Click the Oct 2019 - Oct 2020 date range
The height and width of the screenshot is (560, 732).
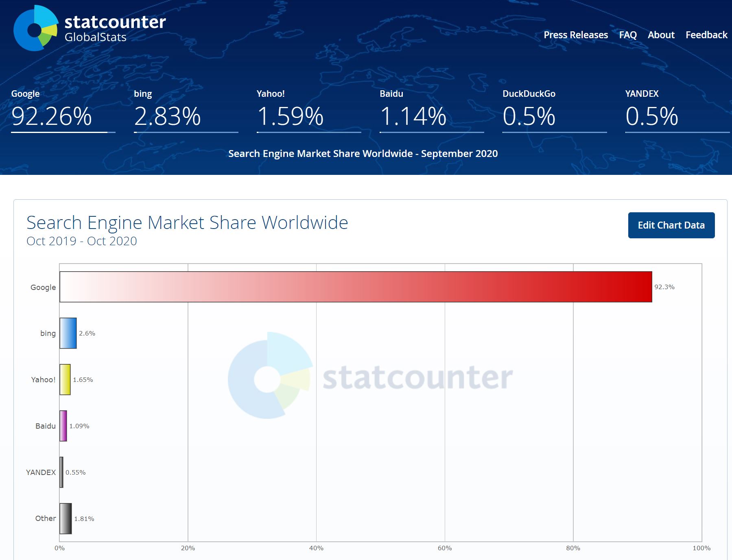[82, 241]
